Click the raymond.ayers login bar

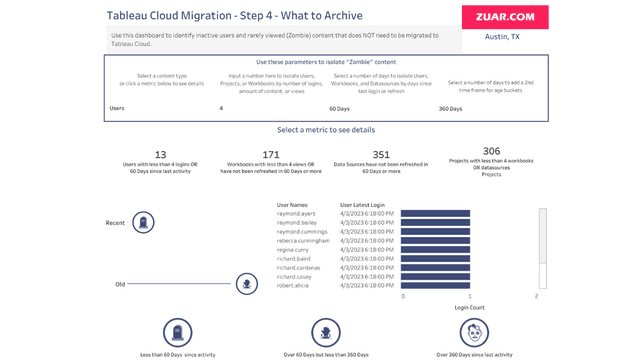(435, 214)
